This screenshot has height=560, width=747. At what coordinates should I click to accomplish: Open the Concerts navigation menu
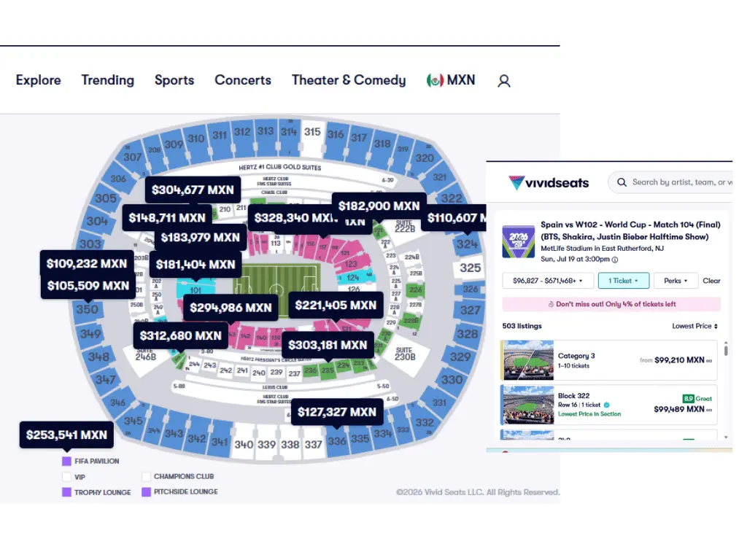click(243, 80)
